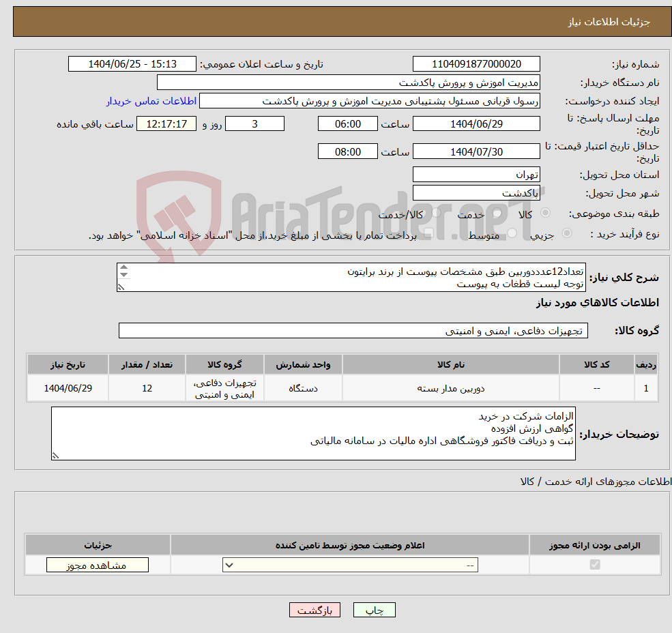Click the resize handle of شرح کلی نیاز textarea
This screenshot has width=672, height=633.
pos(121,287)
